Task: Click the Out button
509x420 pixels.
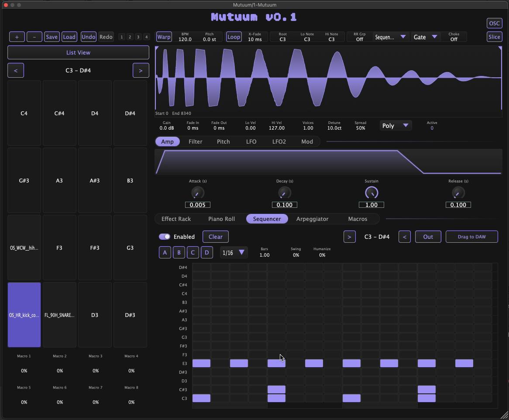Action: 428,237
